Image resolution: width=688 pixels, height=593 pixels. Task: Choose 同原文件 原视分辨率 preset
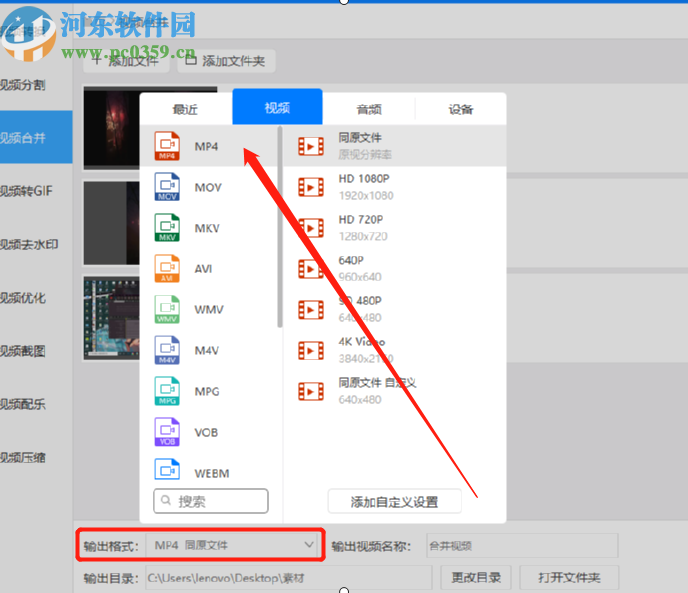395,146
